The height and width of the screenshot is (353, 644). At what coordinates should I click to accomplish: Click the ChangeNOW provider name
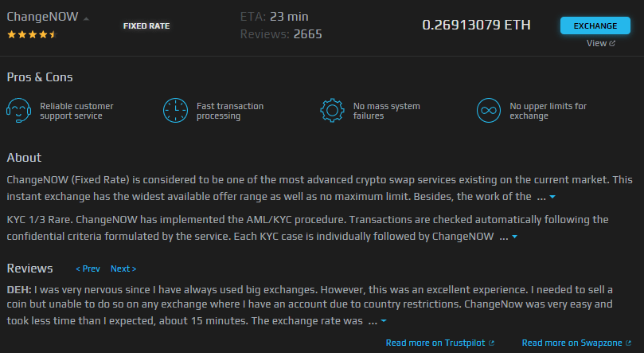coord(42,17)
